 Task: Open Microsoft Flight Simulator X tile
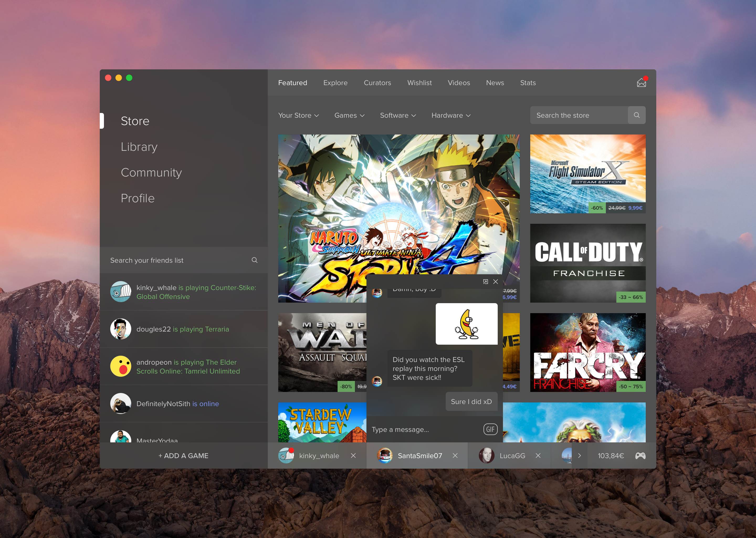pyautogui.click(x=587, y=174)
